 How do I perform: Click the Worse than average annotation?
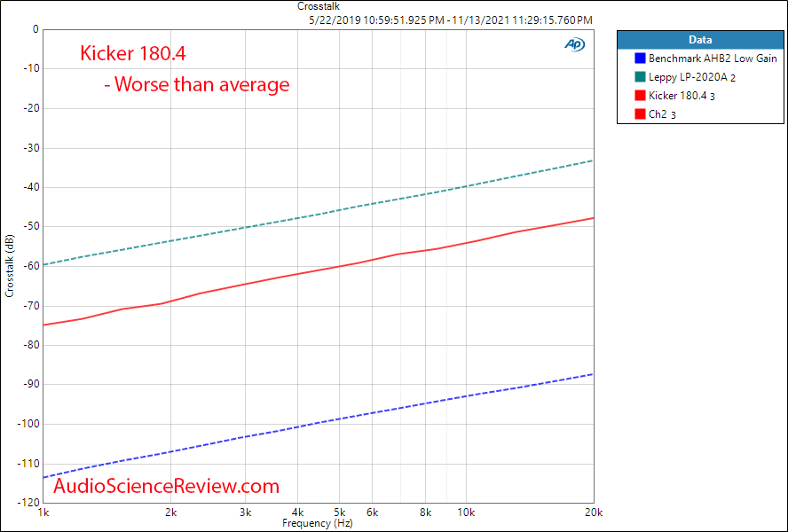(197, 84)
